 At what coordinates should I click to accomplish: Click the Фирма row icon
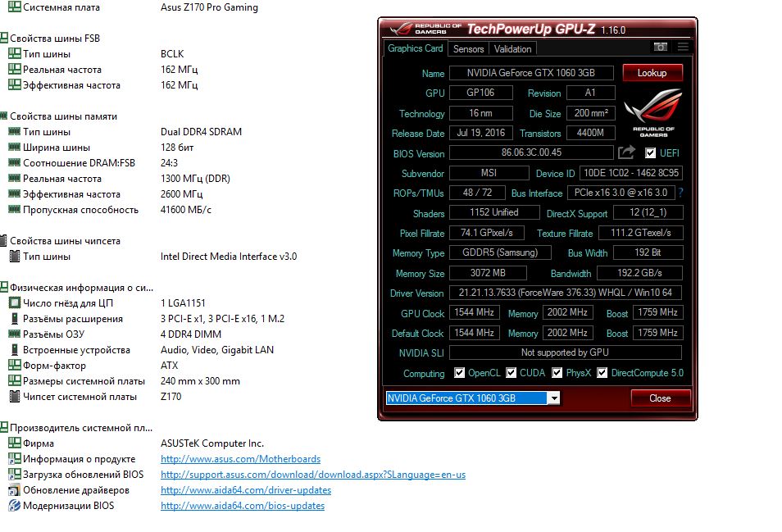click(15, 443)
